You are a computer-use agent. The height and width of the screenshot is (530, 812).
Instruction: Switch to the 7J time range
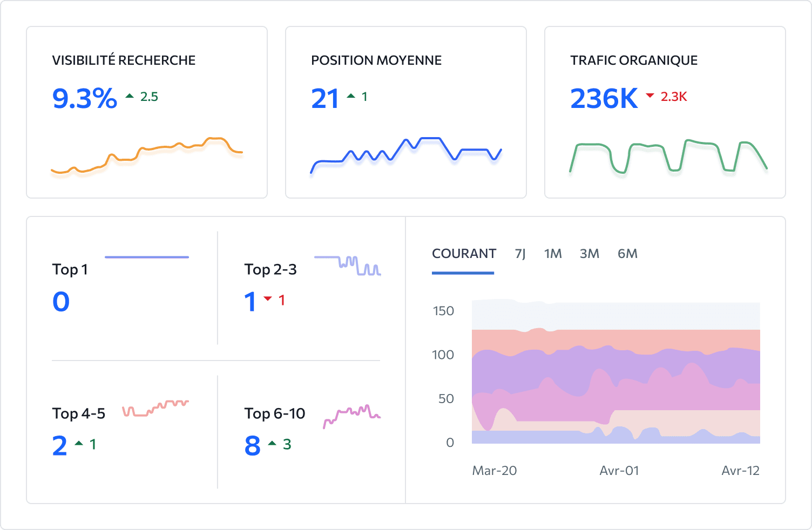(520, 254)
